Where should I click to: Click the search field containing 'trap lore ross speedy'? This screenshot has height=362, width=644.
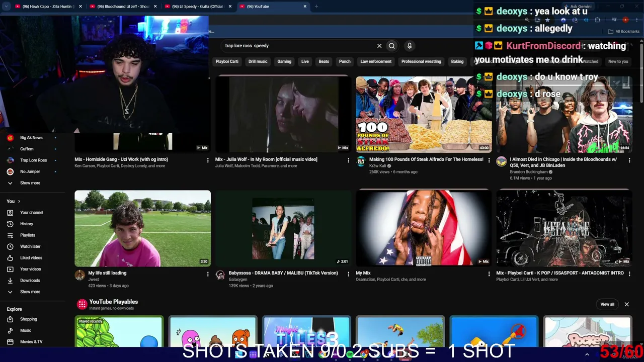(299, 46)
